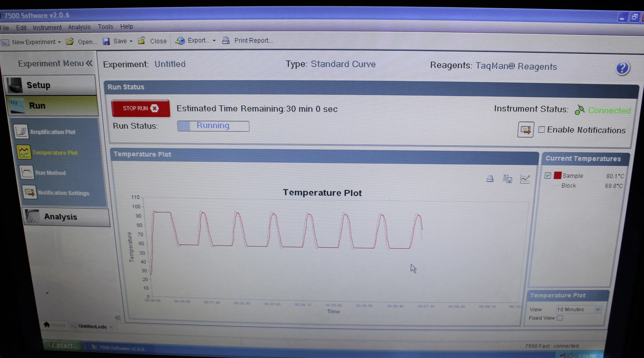The image size is (644, 358).
Task: Open the Instrument menu
Action: (47, 27)
